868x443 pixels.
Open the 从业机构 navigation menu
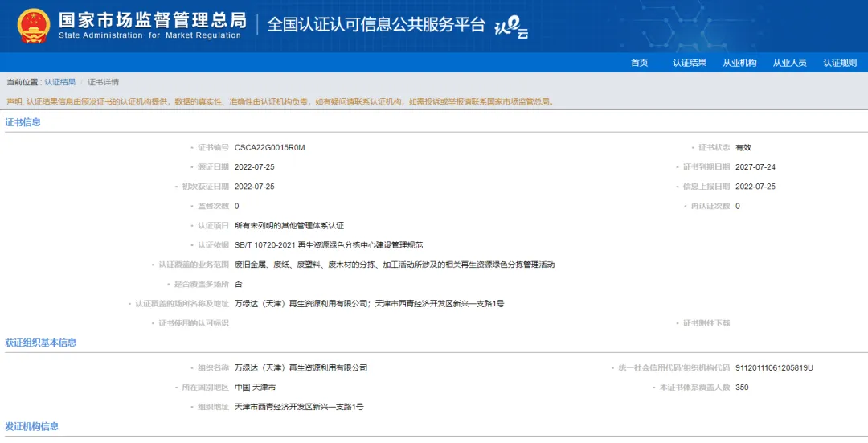click(x=739, y=63)
